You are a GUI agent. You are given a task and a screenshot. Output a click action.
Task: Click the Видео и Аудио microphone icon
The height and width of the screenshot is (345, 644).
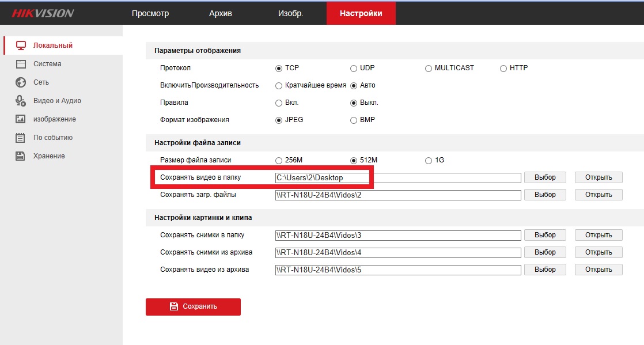pos(21,101)
